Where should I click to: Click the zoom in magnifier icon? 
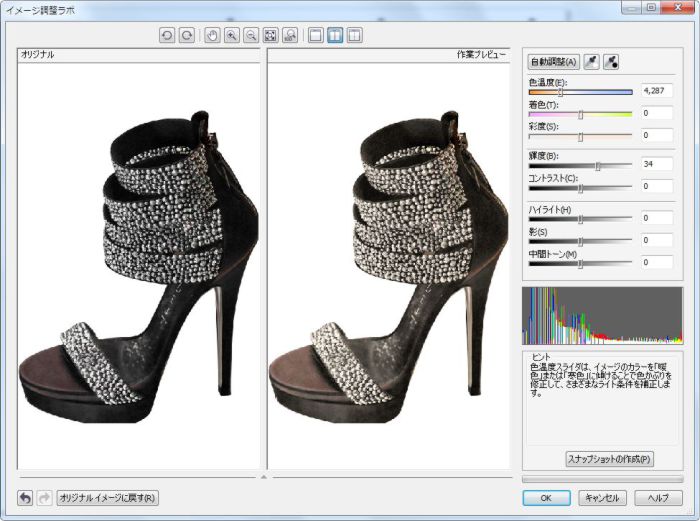(231, 35)
